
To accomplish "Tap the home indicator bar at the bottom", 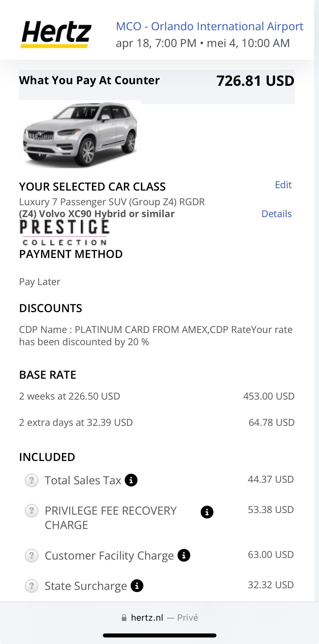I will [x=159, y=635].
